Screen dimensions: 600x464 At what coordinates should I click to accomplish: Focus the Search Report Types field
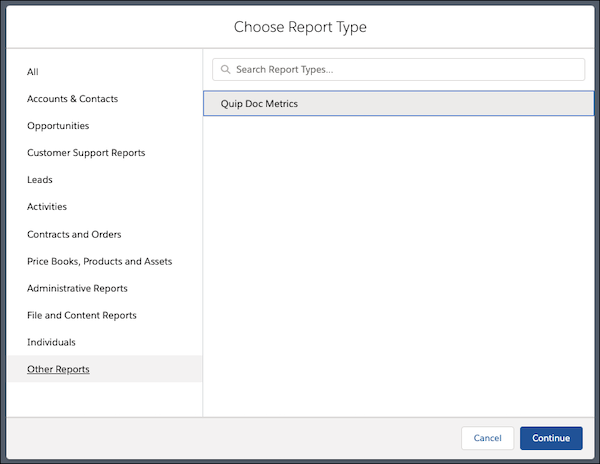pyautogui.click(x=398, y=70)
